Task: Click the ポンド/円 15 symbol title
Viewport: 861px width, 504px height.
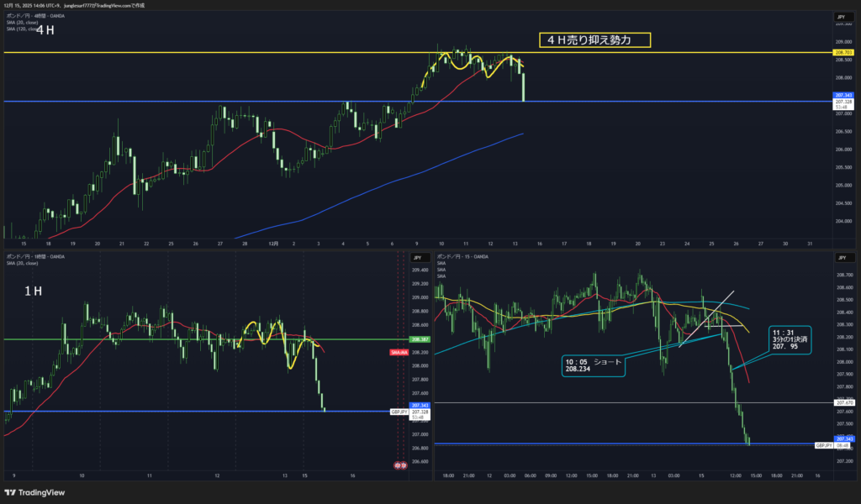Action: (x=464, y=256)
